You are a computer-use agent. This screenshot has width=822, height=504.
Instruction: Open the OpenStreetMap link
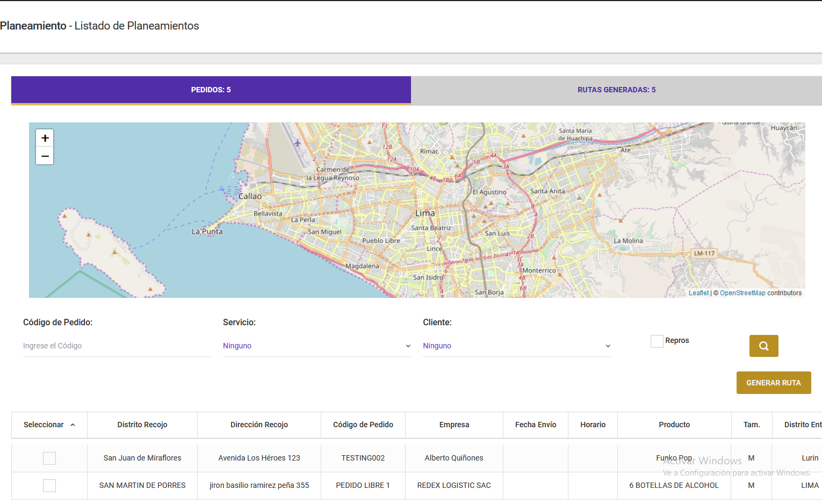742,293
